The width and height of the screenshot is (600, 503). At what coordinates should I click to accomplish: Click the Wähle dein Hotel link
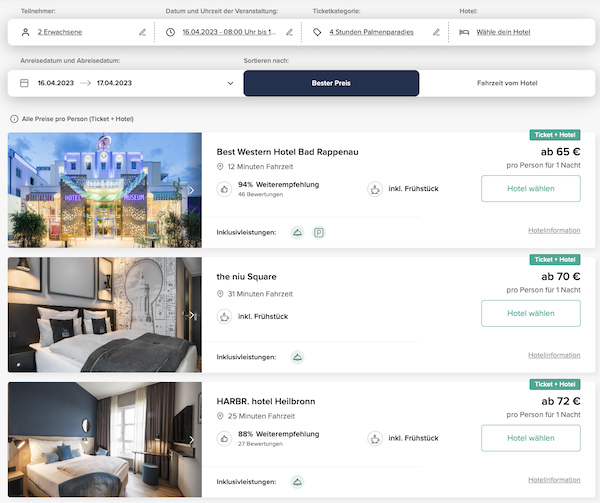coord(503,32)
